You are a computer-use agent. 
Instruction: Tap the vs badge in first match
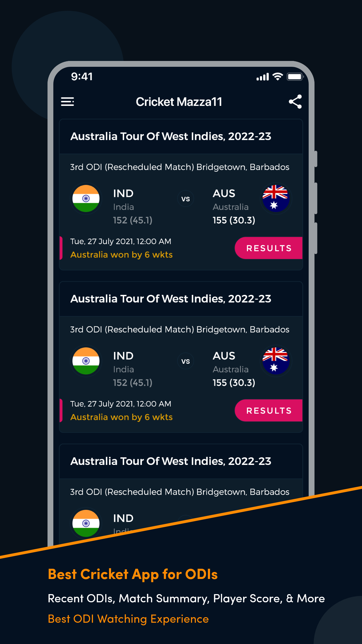tap(186, 199)
